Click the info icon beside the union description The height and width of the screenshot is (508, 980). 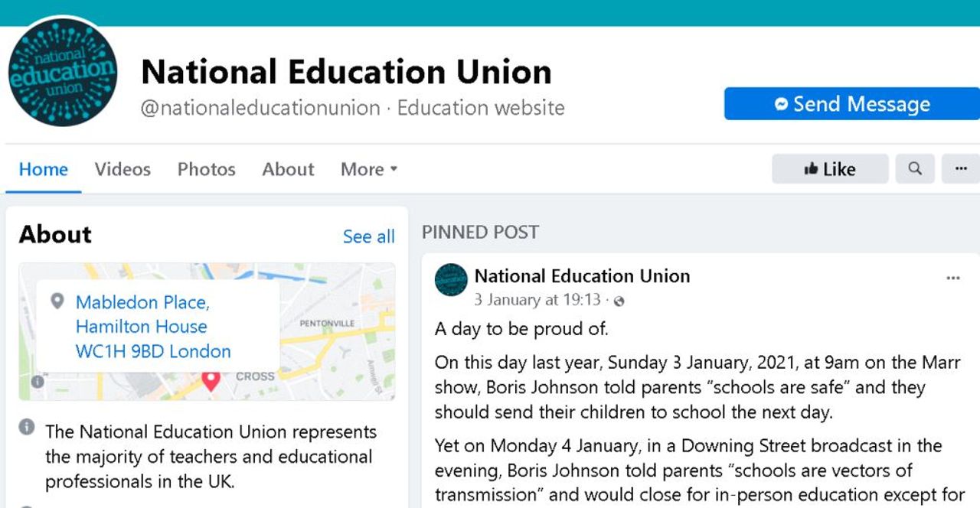(x=27, y=427)
